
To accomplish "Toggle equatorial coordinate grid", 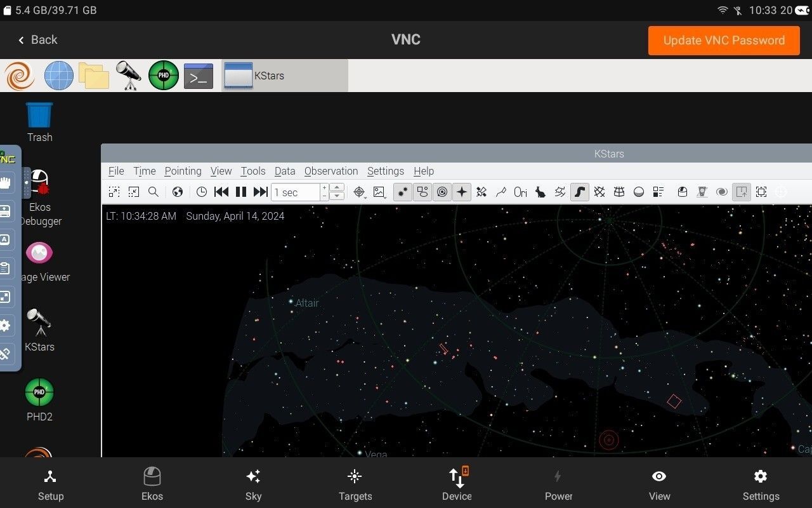I will (x=599, y=192).
